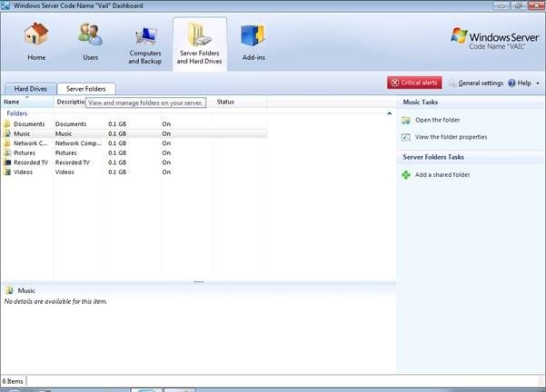
Task: Select the Videos folder name
Action: click(x=23, y=171)
